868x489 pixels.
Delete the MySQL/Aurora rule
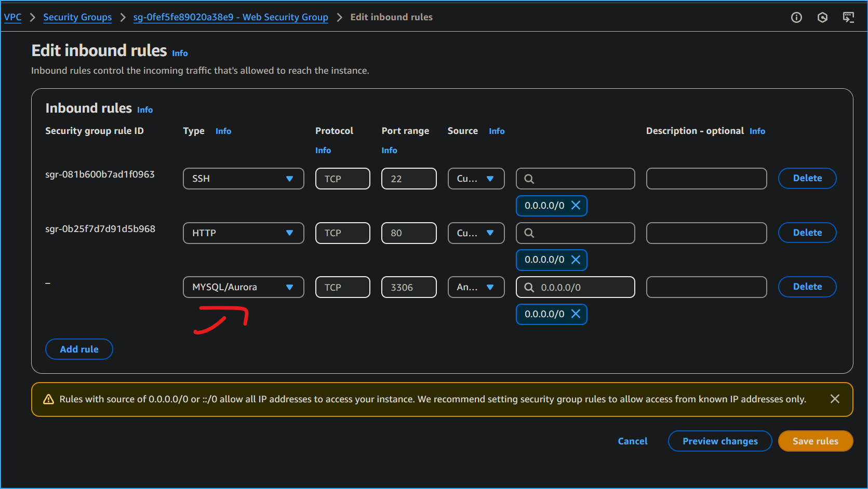[x=807, y=286]
